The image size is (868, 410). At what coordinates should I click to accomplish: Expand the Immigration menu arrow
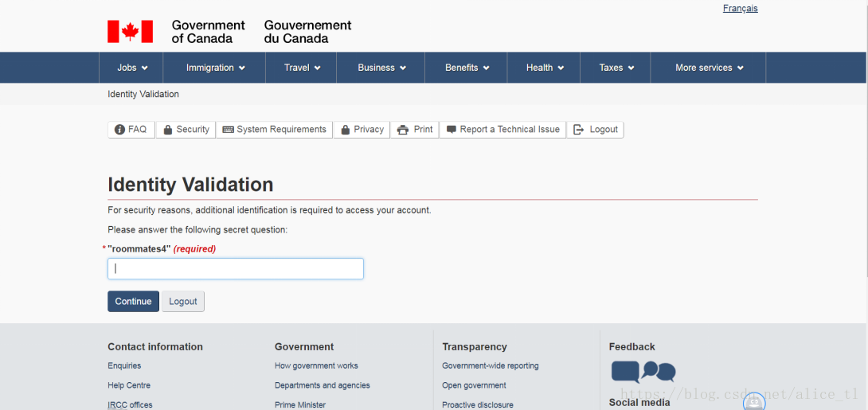[x=242, y=68]
